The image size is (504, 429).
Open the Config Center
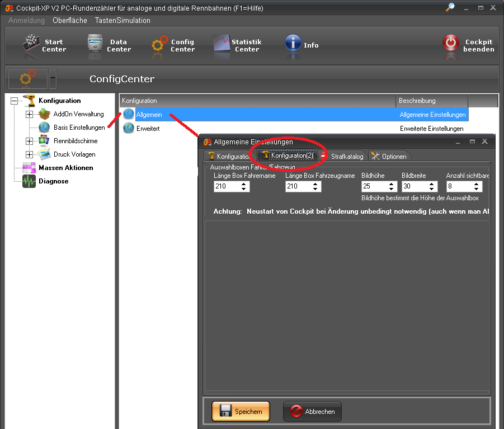(x=173, y=45)
